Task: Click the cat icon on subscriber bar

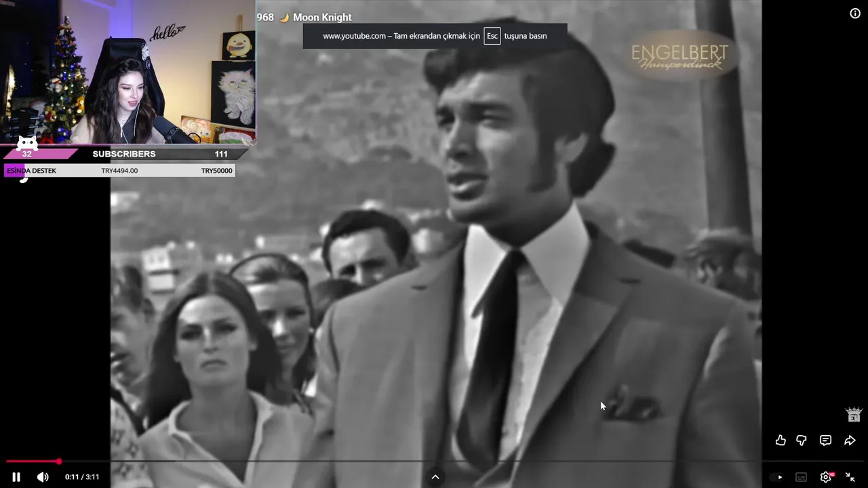Action: (x=27, y=144)
